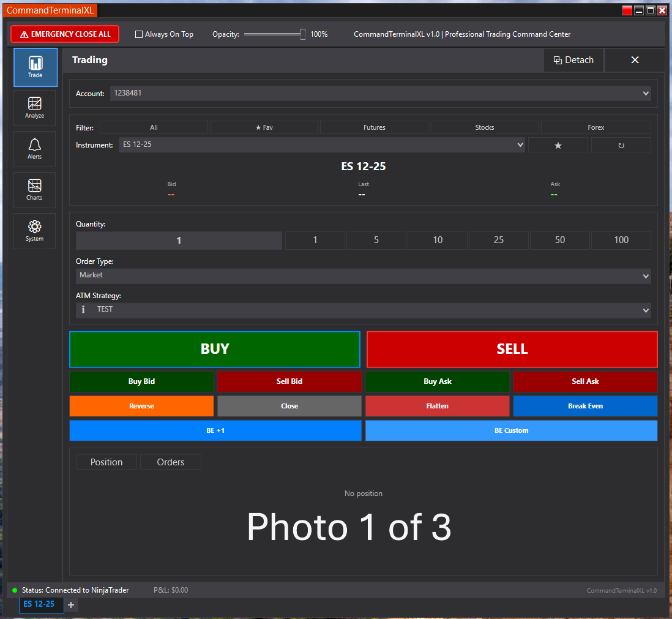Expand the Account dropdown
Image resolution: width=672 pixels, height=619 pixels.
[x=379, y=93]
